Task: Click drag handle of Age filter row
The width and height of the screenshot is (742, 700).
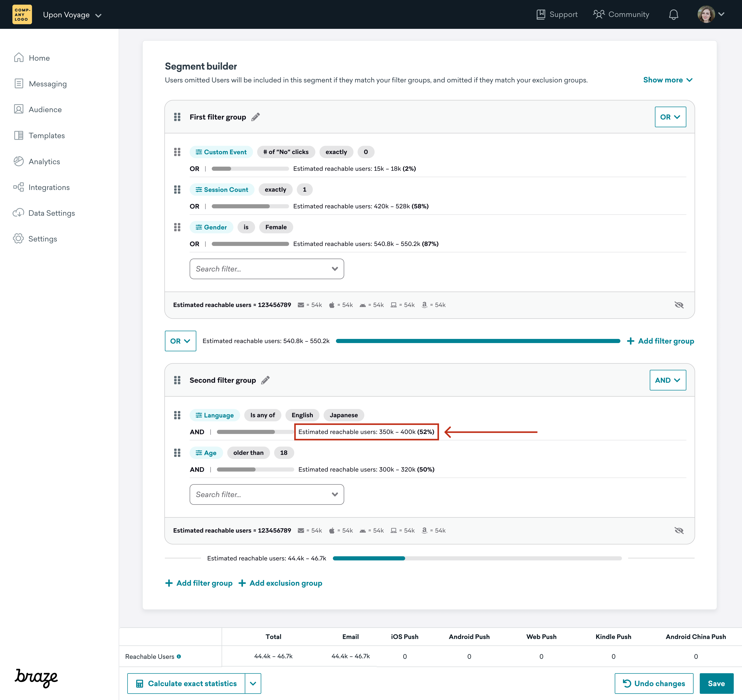Action: click(177, 453)
